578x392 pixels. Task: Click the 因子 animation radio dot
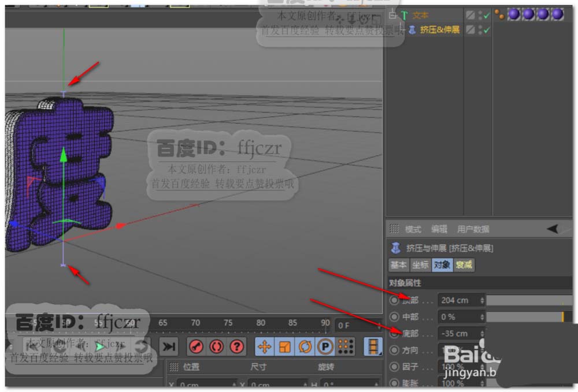point(394,367)
